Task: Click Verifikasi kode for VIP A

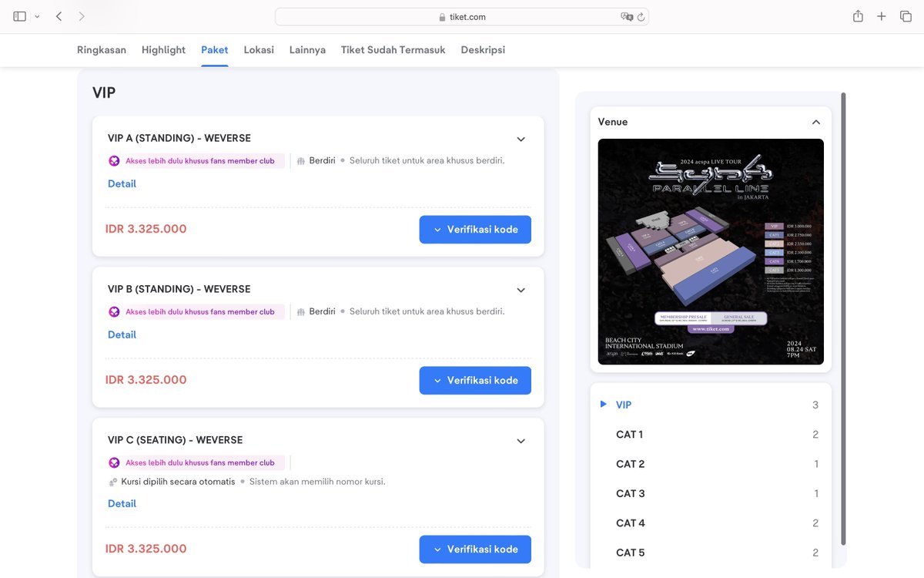Action: (475, 230)
